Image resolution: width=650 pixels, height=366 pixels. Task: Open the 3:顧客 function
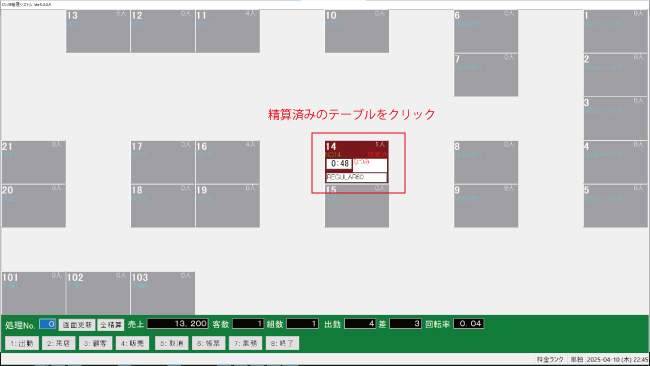(95, 343)
